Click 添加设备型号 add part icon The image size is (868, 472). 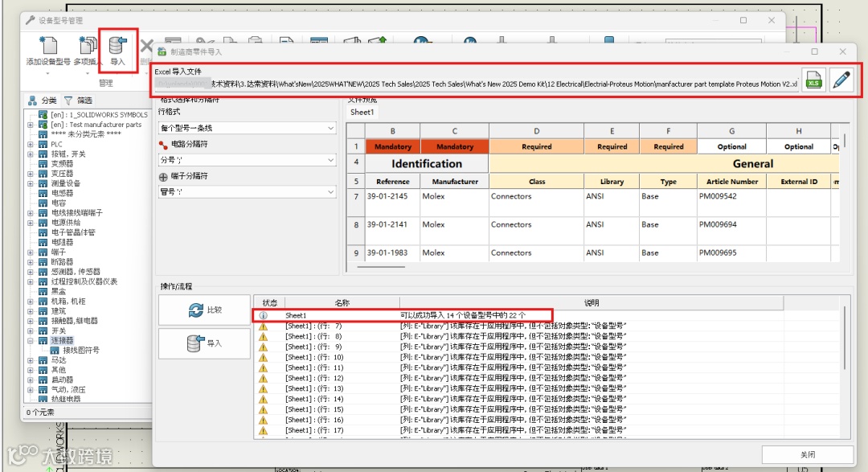[47, 47]
